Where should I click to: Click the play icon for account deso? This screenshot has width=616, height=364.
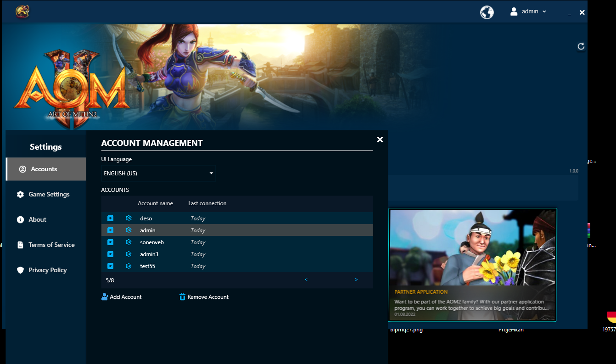(110, 218)
